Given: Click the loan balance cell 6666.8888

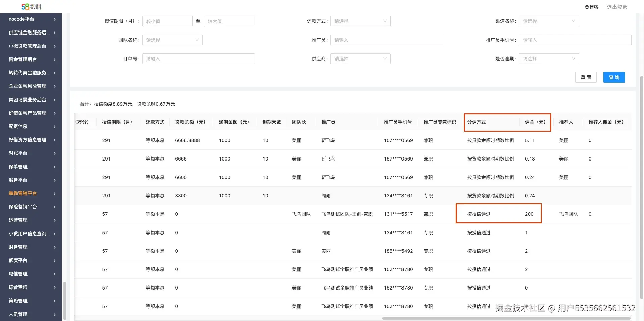Looking at the screenshot, I should coord(187,140).
